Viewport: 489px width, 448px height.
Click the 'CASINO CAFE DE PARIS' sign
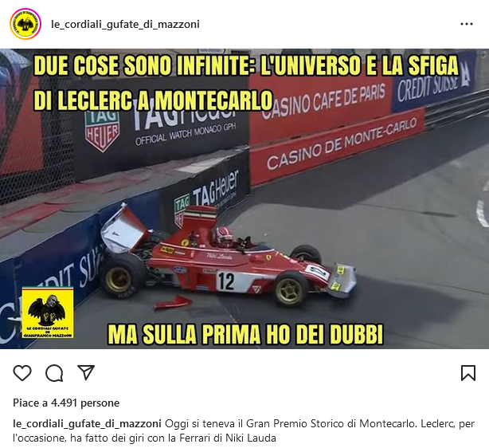point(323,101)
